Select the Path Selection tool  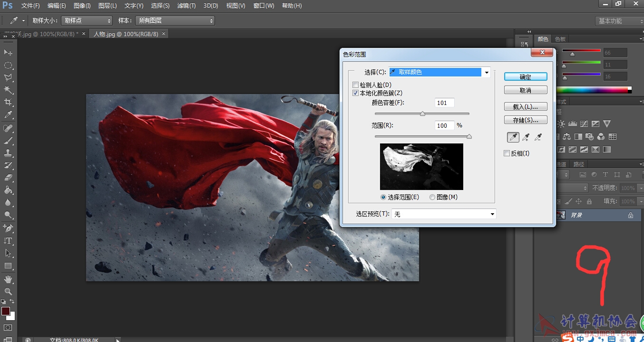(x=8, y=254)
